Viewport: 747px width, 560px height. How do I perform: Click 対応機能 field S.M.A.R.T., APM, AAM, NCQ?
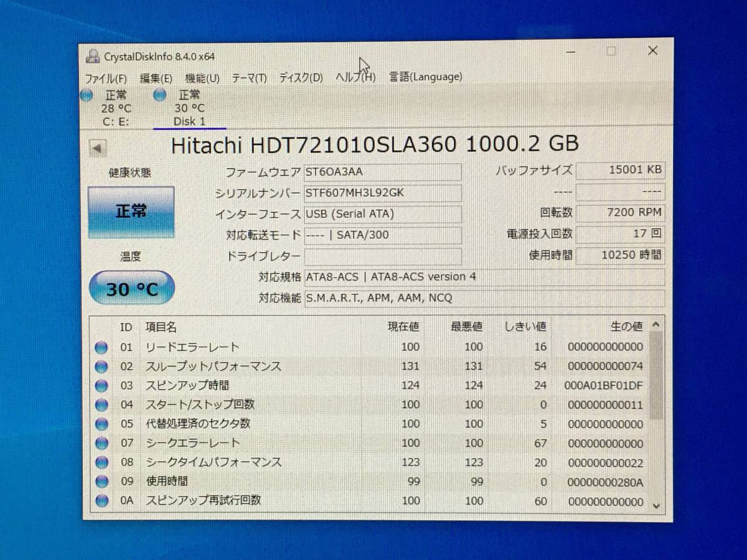(484, 298)
